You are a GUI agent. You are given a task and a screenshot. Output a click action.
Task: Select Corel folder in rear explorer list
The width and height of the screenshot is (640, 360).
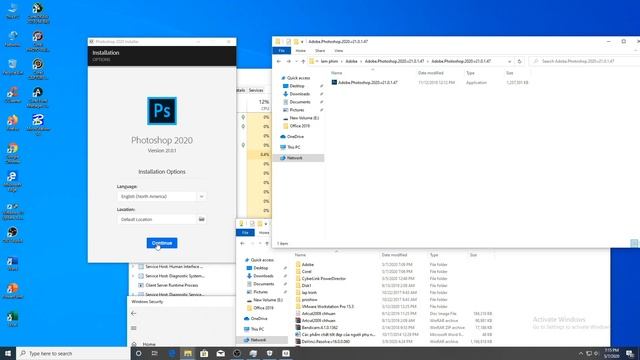pos(306,271)
